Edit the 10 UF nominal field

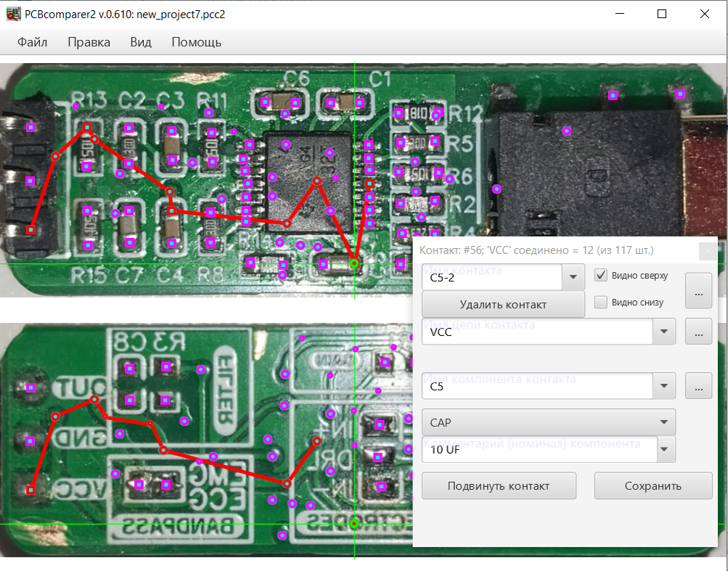(x=539, y=449)
